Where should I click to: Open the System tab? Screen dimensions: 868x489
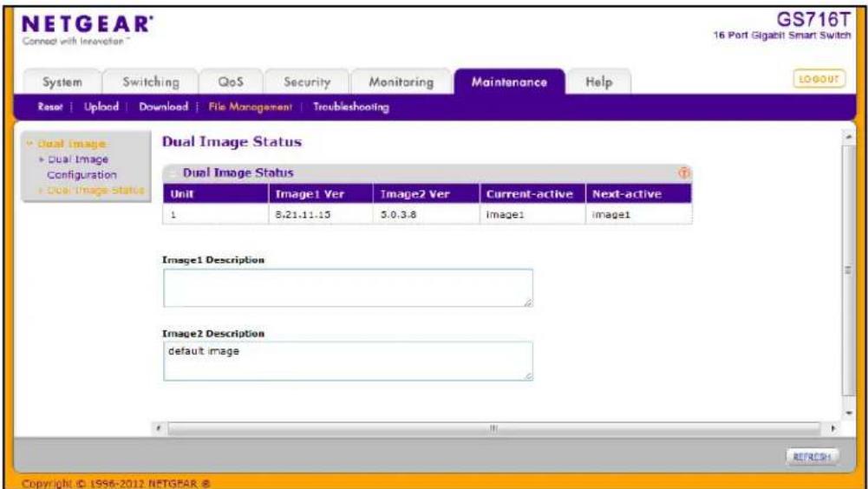[62, 82]
